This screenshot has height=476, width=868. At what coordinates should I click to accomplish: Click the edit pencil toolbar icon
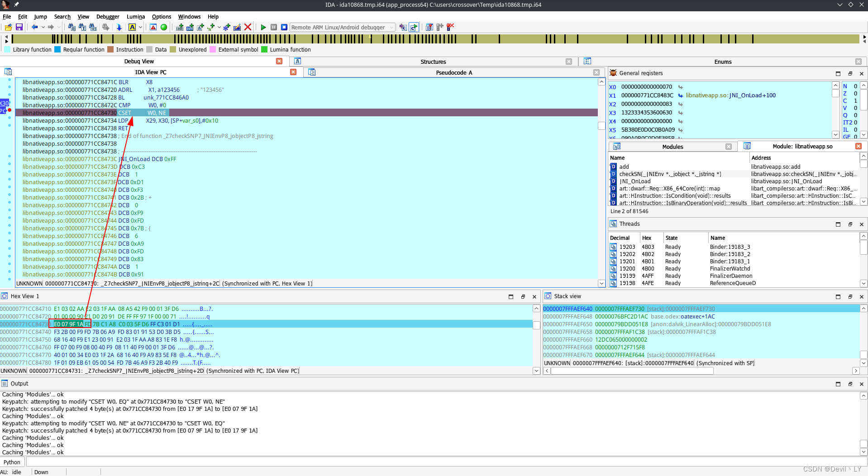237,27
